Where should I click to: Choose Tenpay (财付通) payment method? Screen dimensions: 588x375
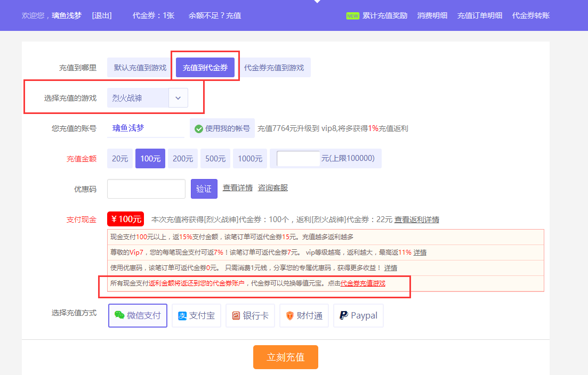[x=304, y=315]
